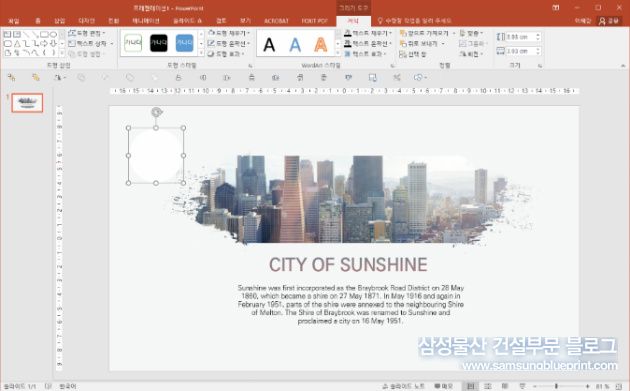This screenshot has height=391, width=630.
Task: Click the Text Box (텍스트 상자) button
Action: coord(91,43)
